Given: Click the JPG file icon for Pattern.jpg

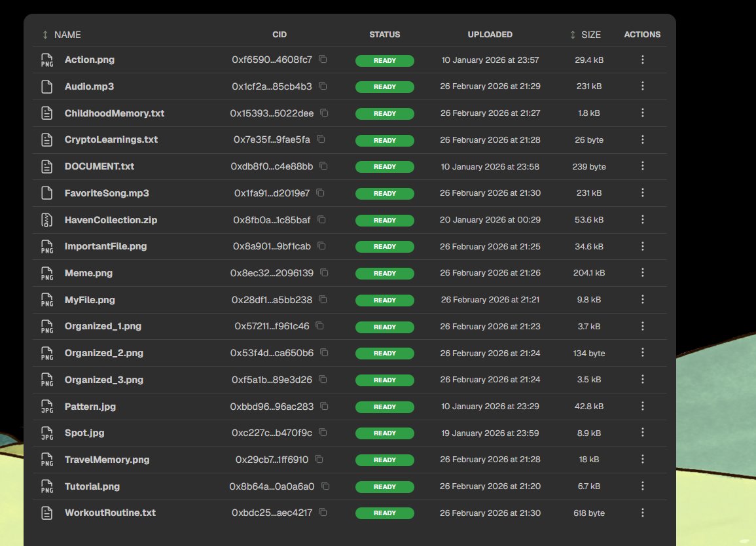Looking at the screenshot, I should (x=46, y=407).
